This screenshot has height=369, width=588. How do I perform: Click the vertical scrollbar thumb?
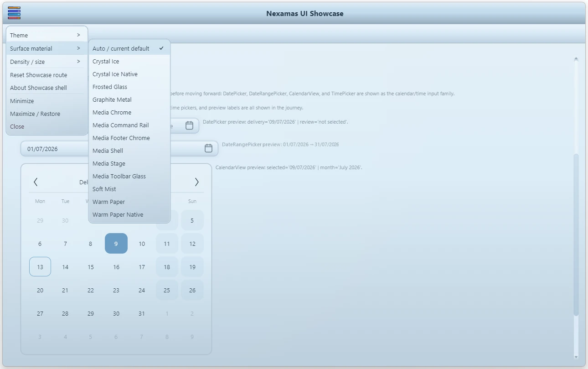click(576, 234)
